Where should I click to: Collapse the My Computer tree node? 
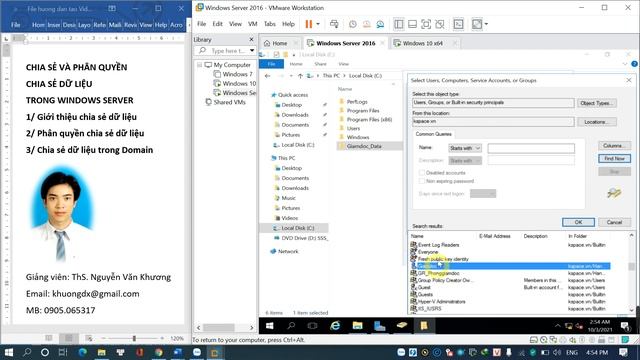click(200, 64)
